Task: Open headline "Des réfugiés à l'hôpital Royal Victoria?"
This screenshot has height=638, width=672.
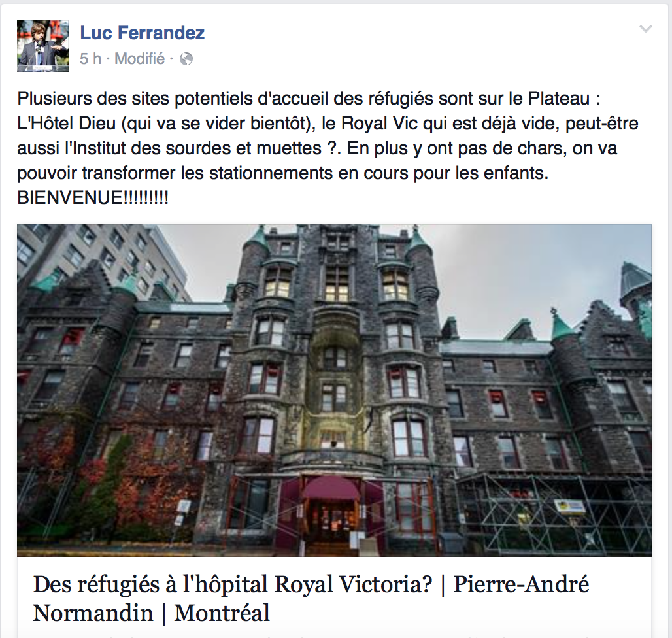Action: click(233, 584)
